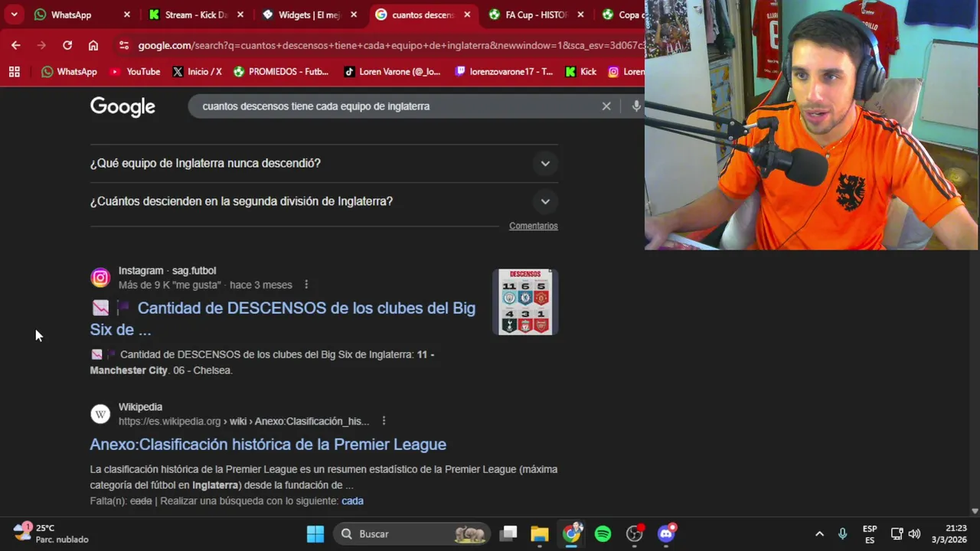Open weather widget showing 25°C
980x551 pixels.
click(x=51, y=533)
